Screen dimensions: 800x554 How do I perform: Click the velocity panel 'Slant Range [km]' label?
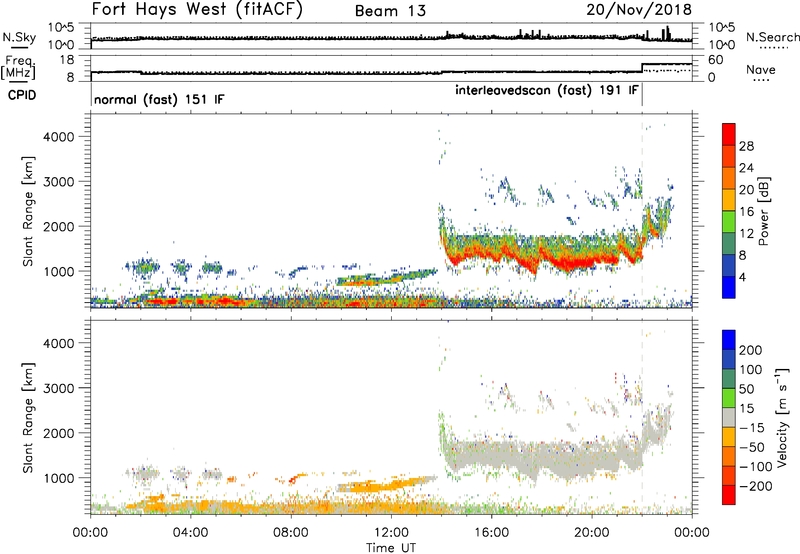click(x=28, y=417)
